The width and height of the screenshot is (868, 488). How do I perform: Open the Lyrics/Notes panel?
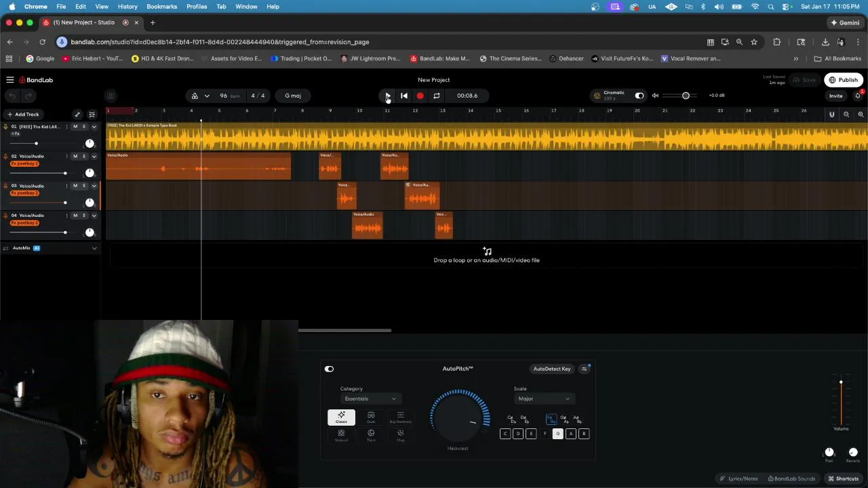[738, 479]
